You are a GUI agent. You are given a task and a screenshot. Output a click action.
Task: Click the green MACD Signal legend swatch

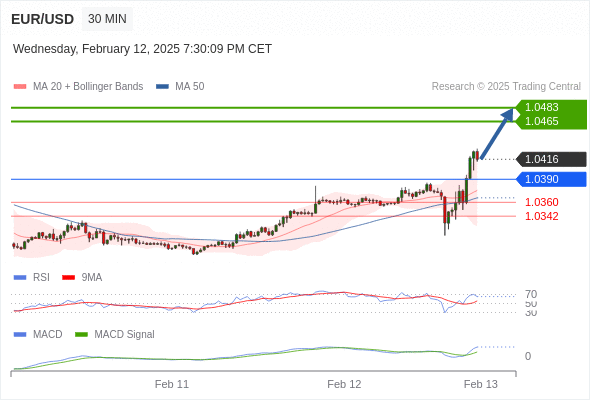81,335
